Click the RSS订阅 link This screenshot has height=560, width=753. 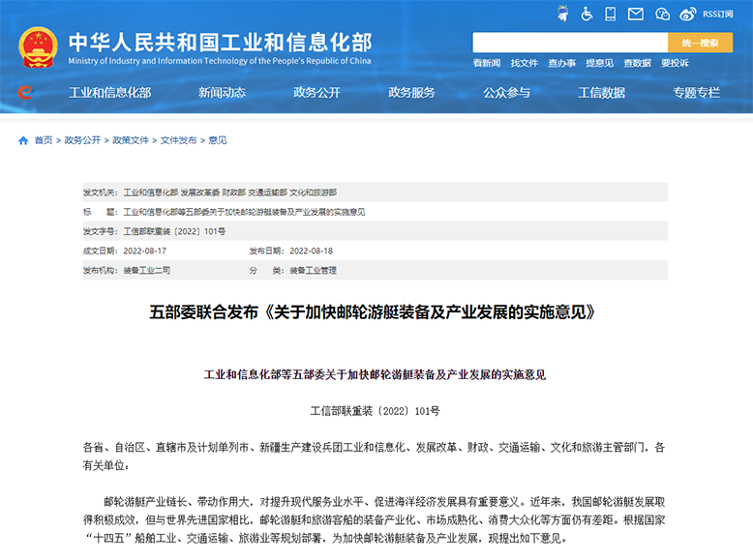click(x=718, y=14)
